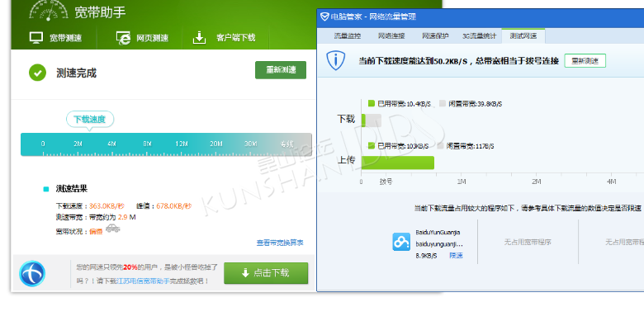Switch to 流量监控 tab in 电脑管家

348,35
